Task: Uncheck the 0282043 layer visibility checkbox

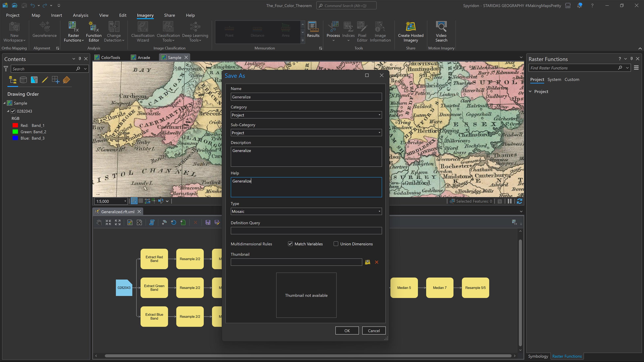Action: 13,111
